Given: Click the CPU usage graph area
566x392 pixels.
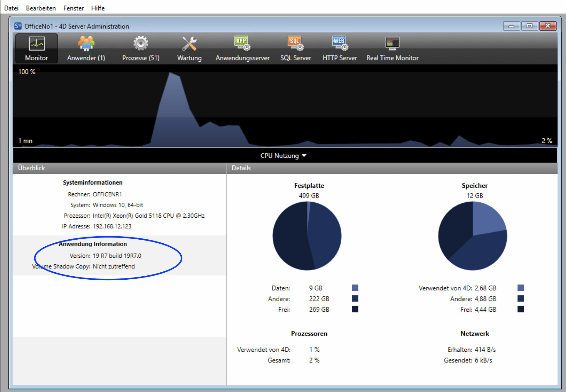Looking at the screenshot, I should [285, 106].
